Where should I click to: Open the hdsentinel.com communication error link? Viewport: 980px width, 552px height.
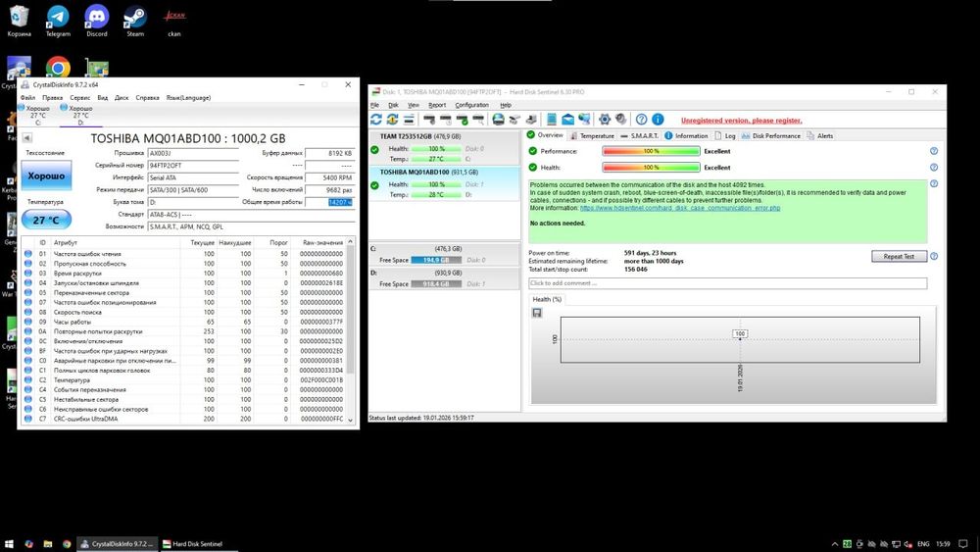680,208
